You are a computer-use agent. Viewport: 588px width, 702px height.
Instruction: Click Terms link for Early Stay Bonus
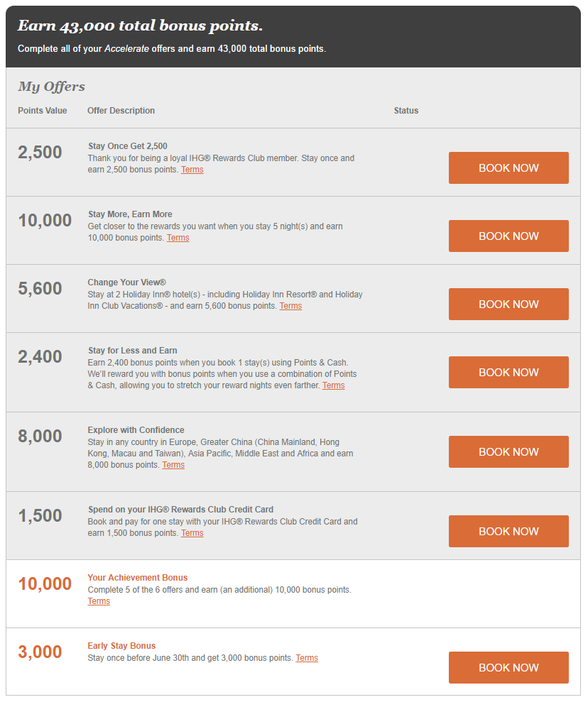click(x=307, y=659)
